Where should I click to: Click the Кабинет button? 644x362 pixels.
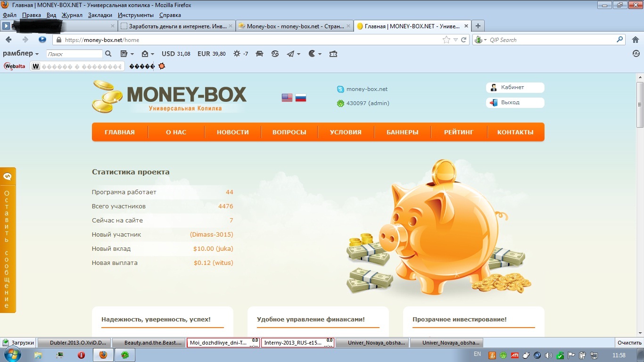click(515, 88)
